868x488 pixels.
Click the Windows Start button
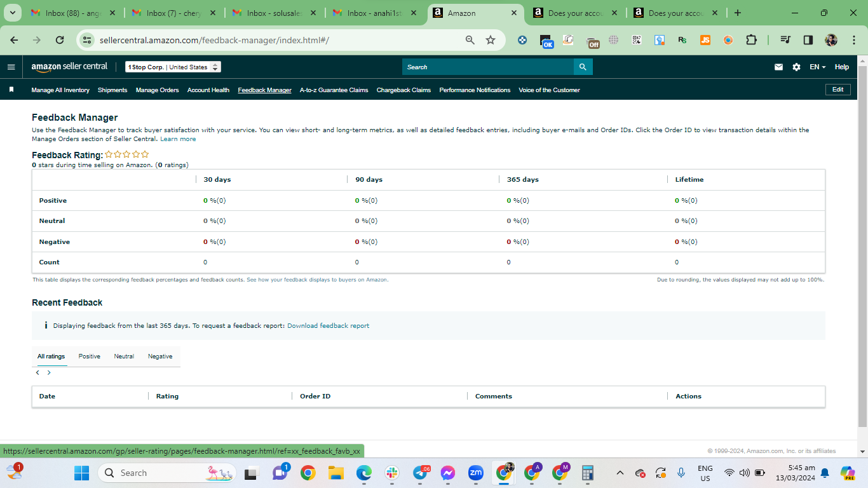click(82, 473)
